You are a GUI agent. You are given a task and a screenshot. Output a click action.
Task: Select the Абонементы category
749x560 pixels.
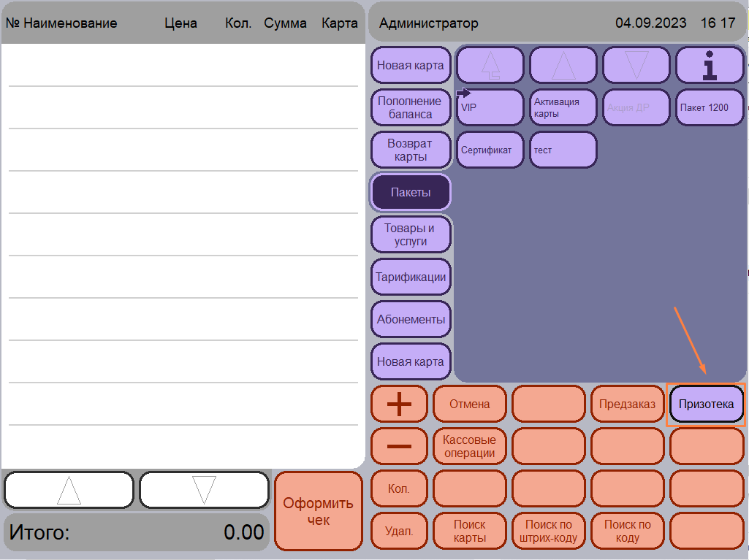[411, 319]
